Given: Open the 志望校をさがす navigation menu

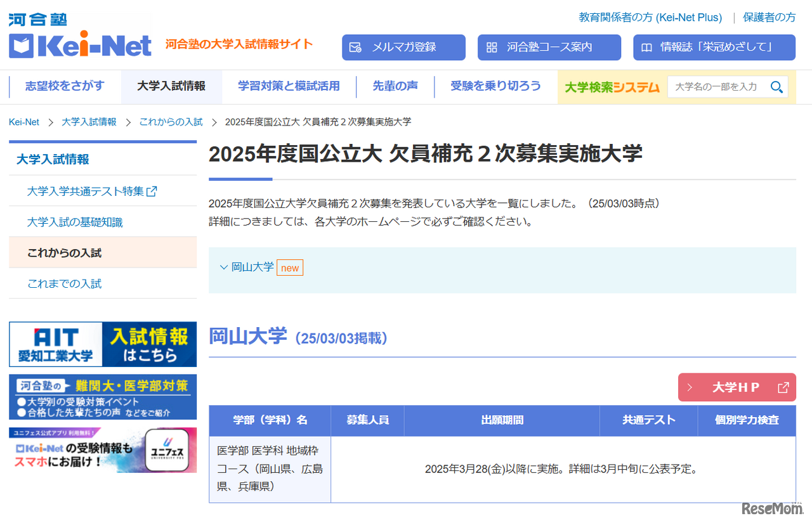Looking at the screenshot, I should click(63, 87).
